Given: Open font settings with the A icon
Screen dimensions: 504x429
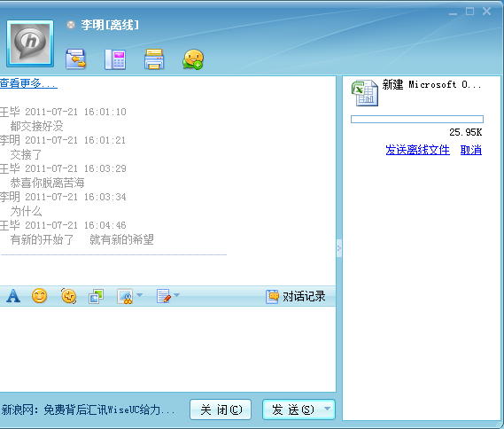Looking at the screenshot, I should coord(13,296).
